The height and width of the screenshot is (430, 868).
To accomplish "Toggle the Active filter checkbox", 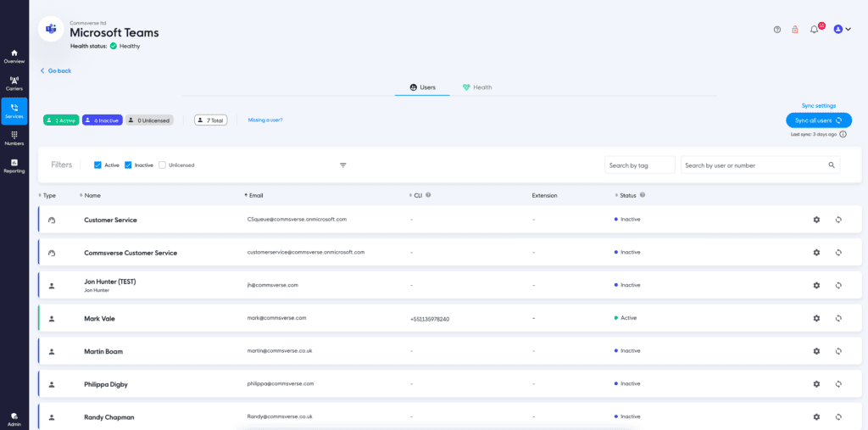I will [x=98, y=165].
